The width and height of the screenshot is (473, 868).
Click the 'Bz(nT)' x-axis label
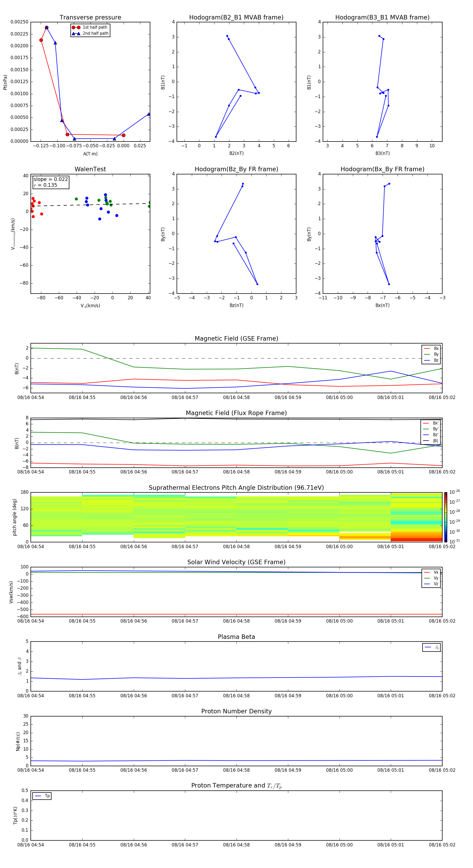click(236, 305)
